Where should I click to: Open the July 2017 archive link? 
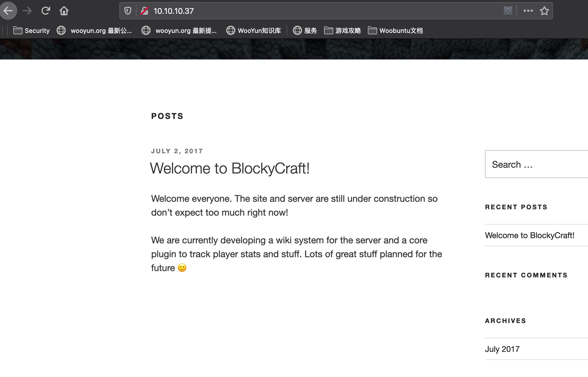pyautogui.click(x=502, y=349)
